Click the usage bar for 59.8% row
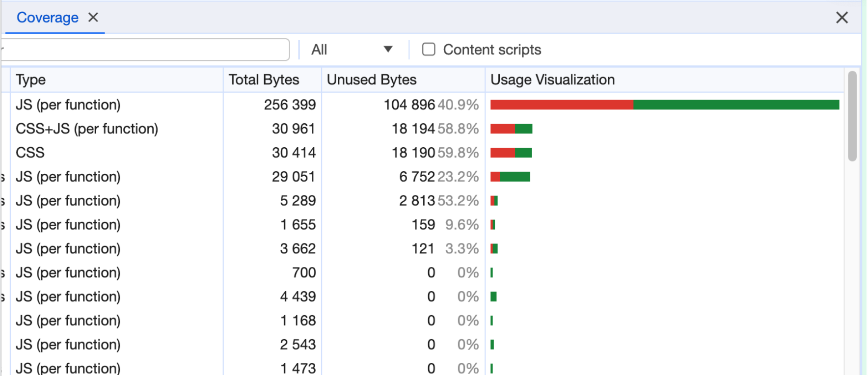This screenshot has height=376, width=868. click(511, 153)
